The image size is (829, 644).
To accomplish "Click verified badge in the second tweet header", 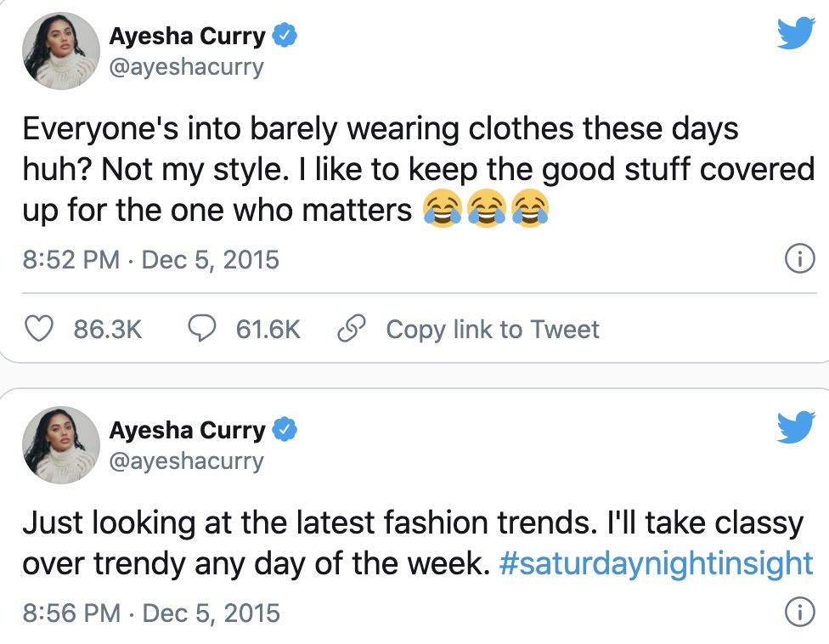I will [x=285, y=430].
